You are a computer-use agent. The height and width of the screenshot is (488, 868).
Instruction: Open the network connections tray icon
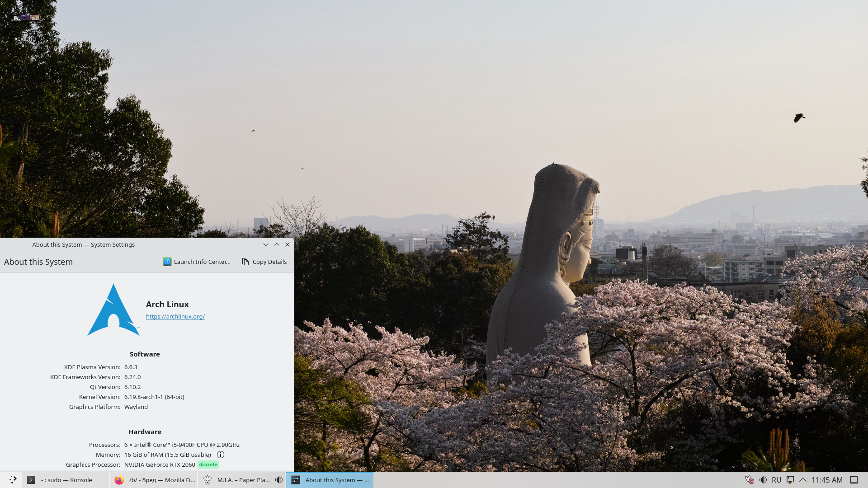coord(790,480)
